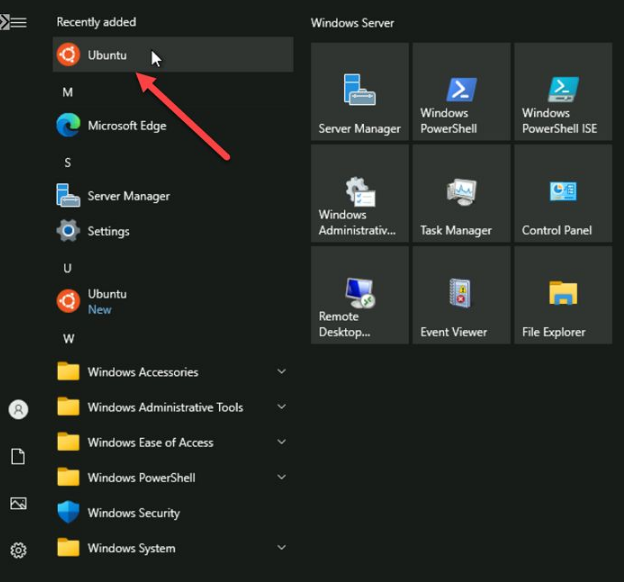Screen dimensions: 625x582
Task: Expand the Windows System folder
Action: [173, 548]
